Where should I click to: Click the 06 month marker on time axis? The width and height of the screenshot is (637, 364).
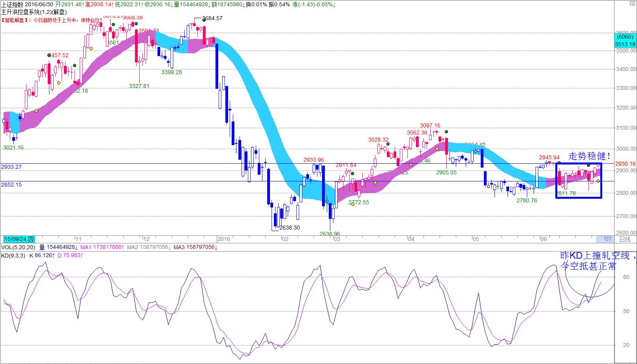tap(544, 239)
